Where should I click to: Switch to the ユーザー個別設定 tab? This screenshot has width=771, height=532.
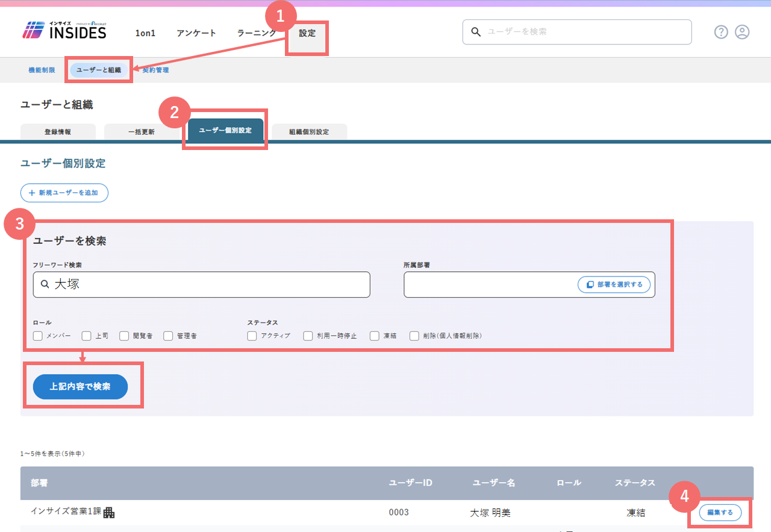225,130
